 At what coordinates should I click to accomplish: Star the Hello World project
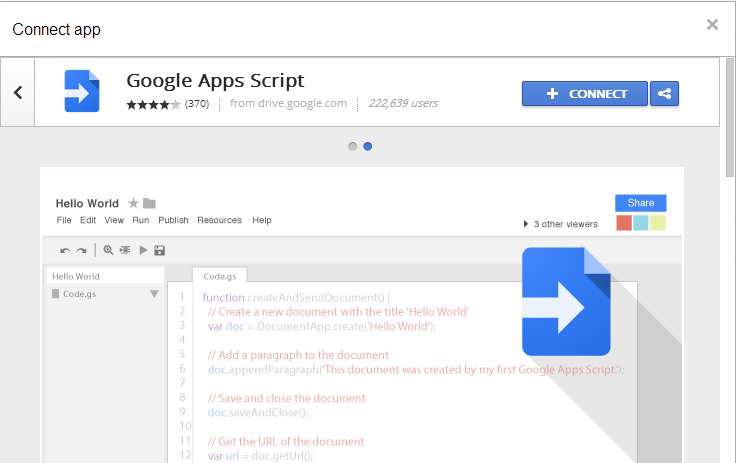[x=133, y=203]
